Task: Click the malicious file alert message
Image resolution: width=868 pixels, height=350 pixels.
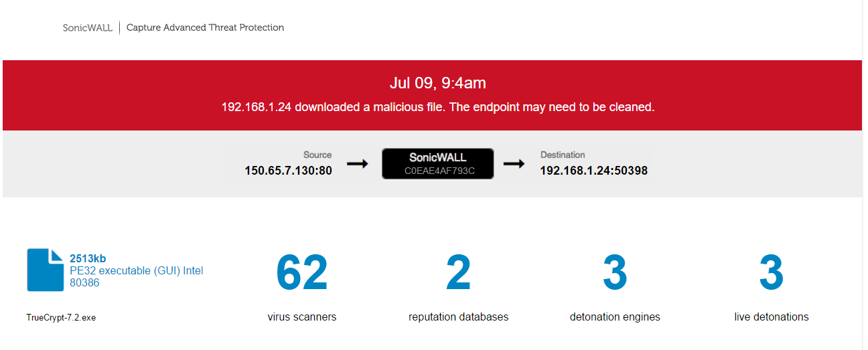Action: pyautogui.click(x=437, y=107)
